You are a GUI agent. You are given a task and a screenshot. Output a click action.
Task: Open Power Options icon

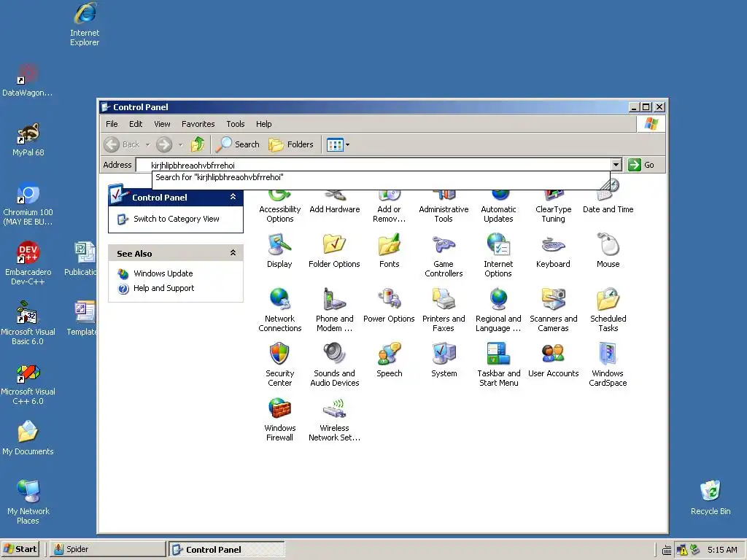(390, 306)
